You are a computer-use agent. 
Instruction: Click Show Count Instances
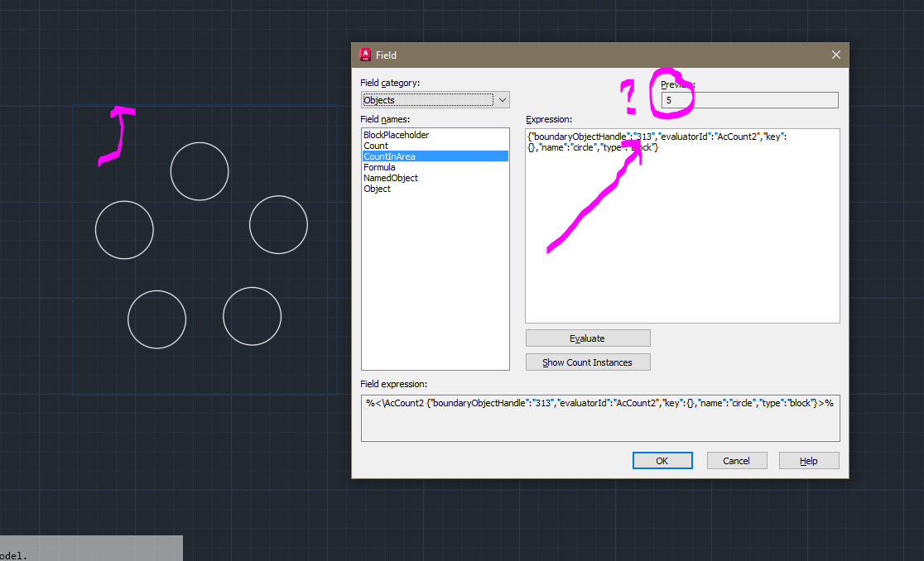[x=587, y=362]
